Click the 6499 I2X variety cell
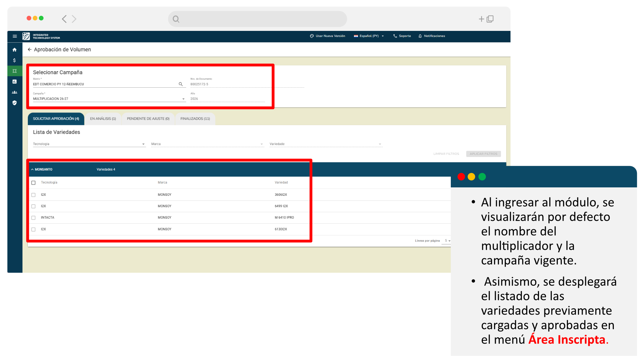The height and width of the screenshot is (363, 644). [x=281, y=206]
